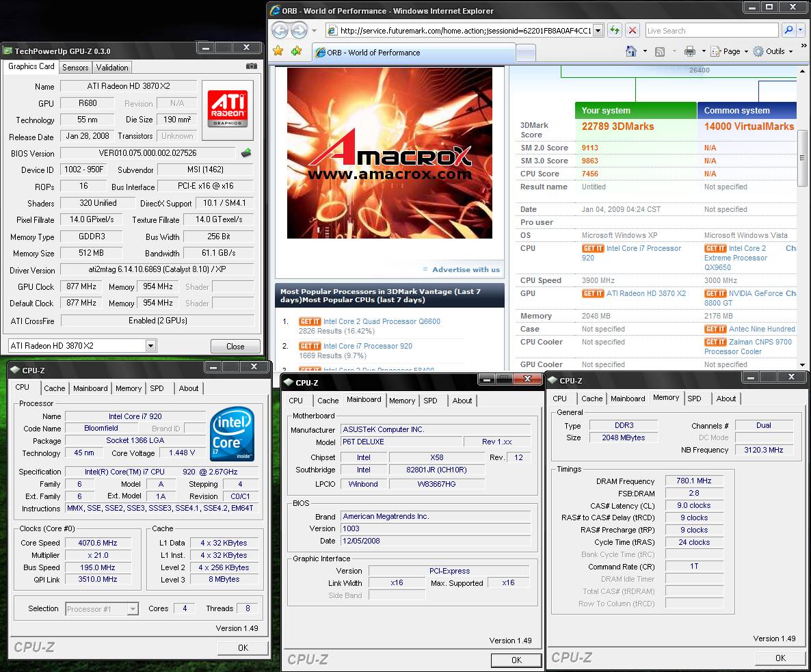Open Print options dropdown arrow
811x672 pixels.
click(x=704, y=52)
